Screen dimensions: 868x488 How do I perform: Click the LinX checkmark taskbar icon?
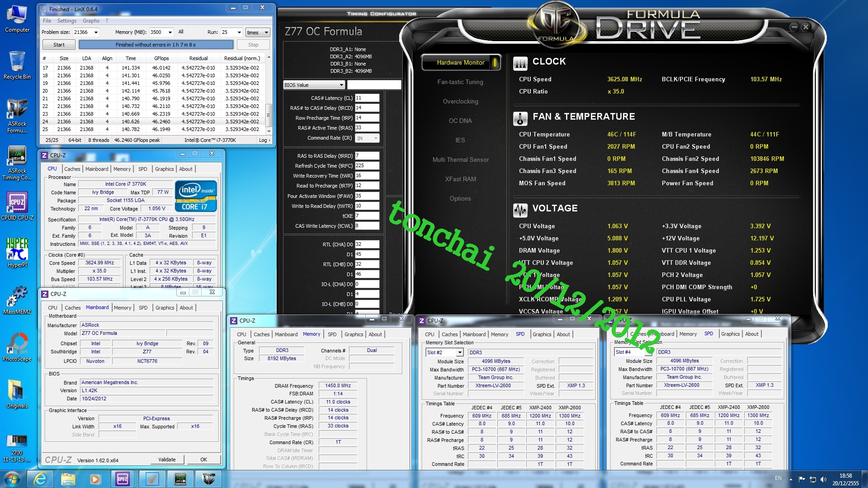click(x=151, y=479)
